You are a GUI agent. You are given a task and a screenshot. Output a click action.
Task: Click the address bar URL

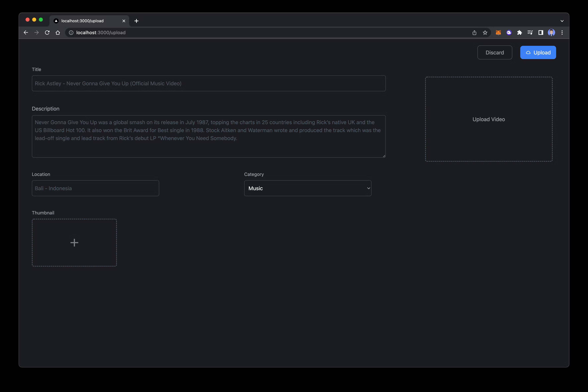tap(101, 33)
